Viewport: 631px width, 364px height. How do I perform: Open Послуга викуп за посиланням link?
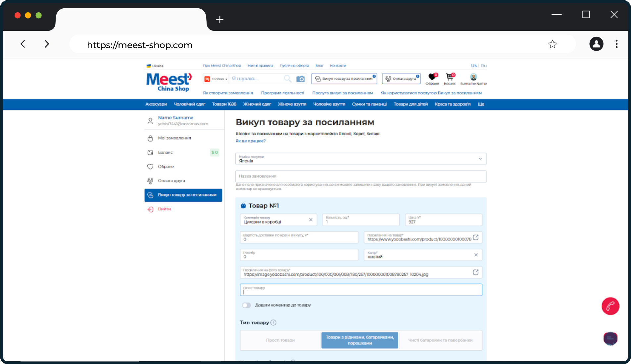point(342,93)
